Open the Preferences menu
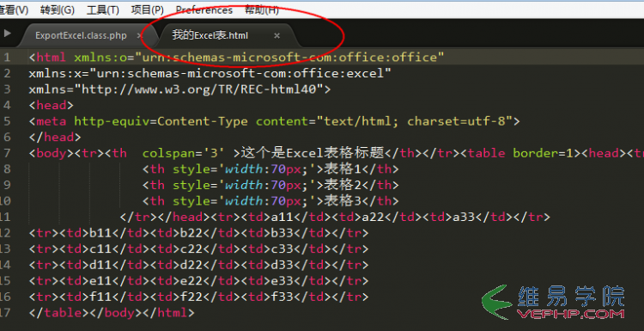The width and height of the screenshot is (644, 331). (204, 10)
